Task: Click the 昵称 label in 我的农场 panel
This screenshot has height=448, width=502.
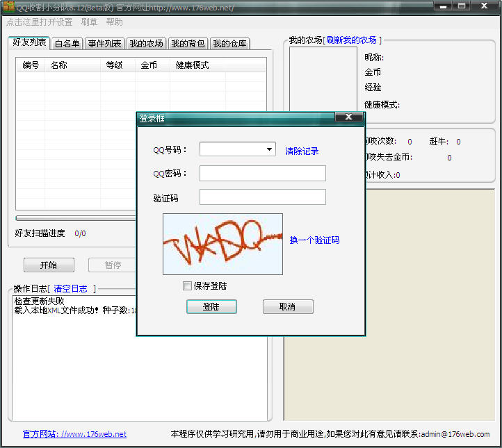Action: 374,58
